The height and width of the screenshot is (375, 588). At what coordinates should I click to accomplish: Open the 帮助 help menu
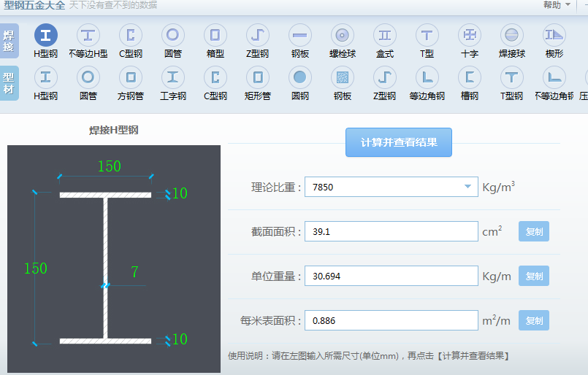(552, 5)
